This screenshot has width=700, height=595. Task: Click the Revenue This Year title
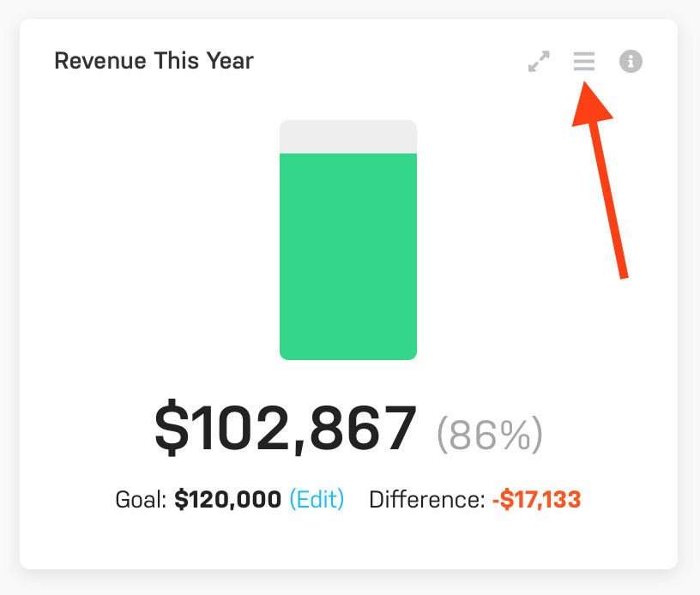[x=154, y=61]
